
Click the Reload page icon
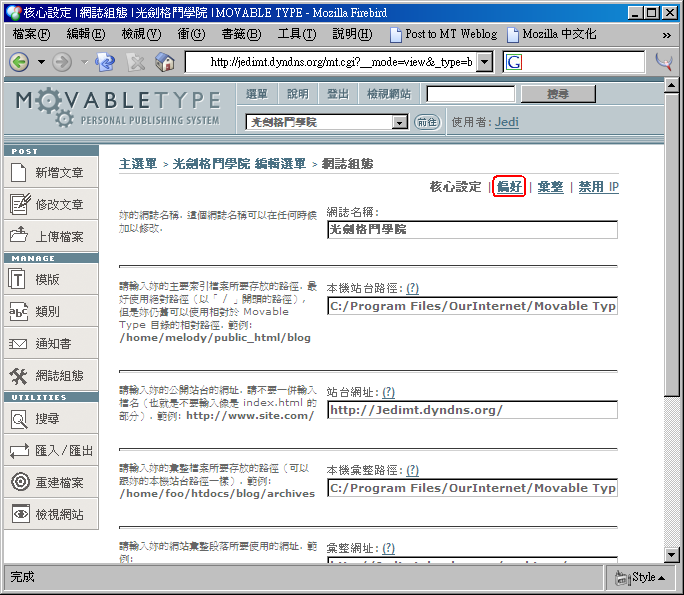click(105, 62)
